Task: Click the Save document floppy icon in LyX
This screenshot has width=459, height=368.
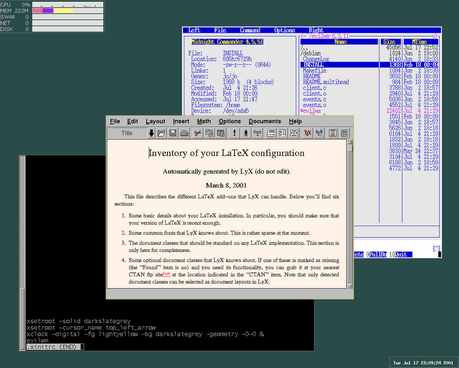Action: tap(173, 133)
